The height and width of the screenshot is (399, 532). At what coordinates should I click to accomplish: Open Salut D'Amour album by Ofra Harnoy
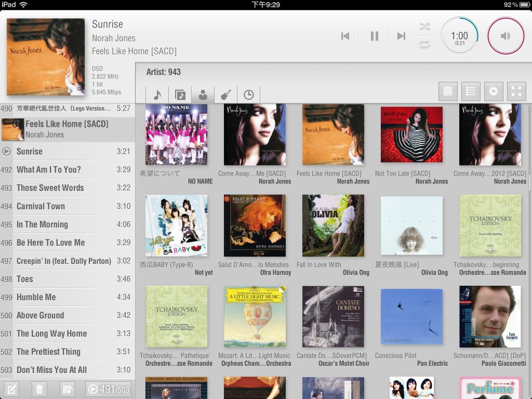coord(255,225)
